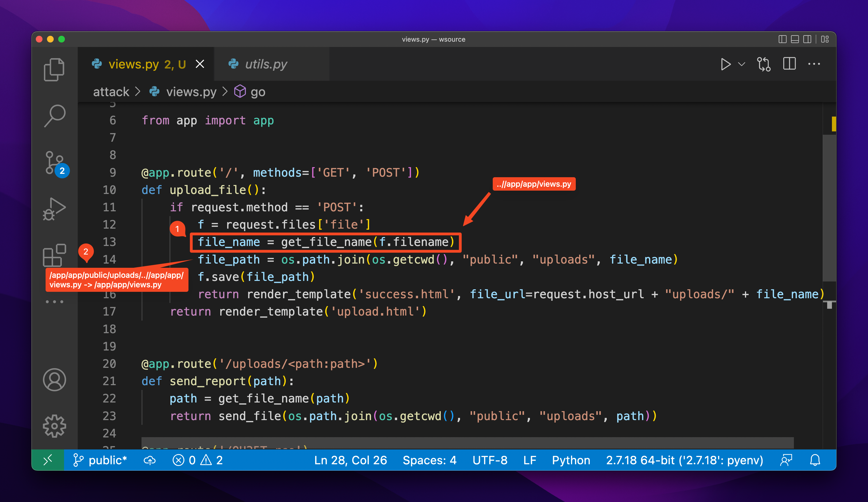Click 'import' keyword on line 6
The width and height of the screenshot is (868, 502).
pyautogui.click(x=225, y=120)
